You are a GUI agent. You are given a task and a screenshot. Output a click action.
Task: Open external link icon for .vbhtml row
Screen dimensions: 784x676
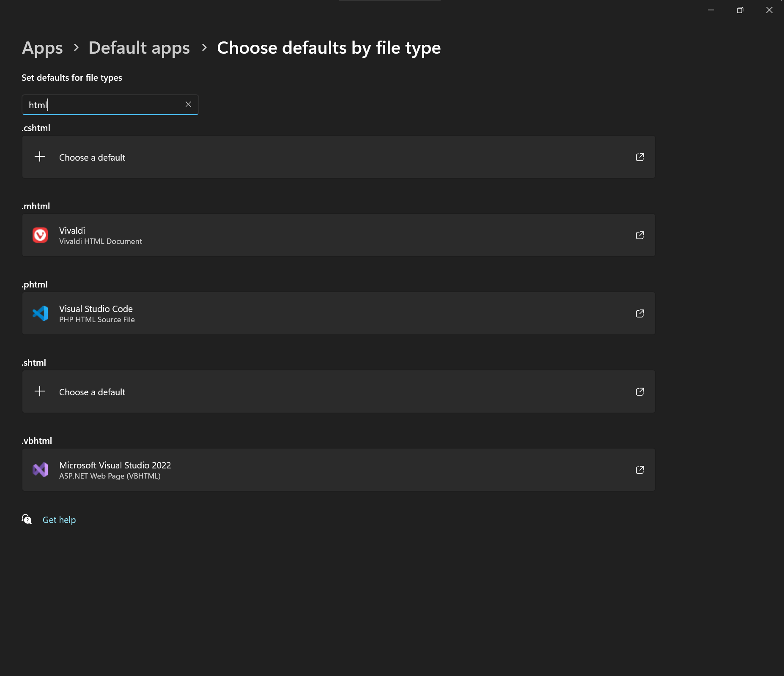640,470
